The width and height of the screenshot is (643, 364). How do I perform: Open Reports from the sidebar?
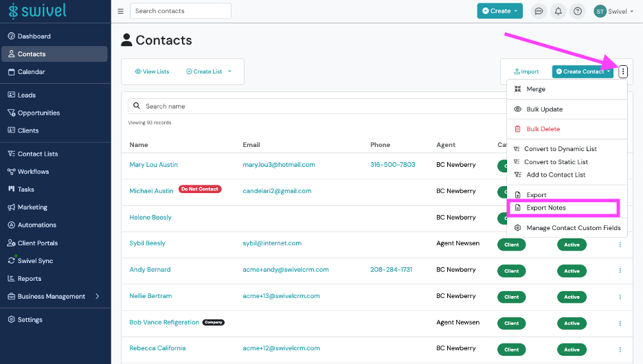click(25, 278)
